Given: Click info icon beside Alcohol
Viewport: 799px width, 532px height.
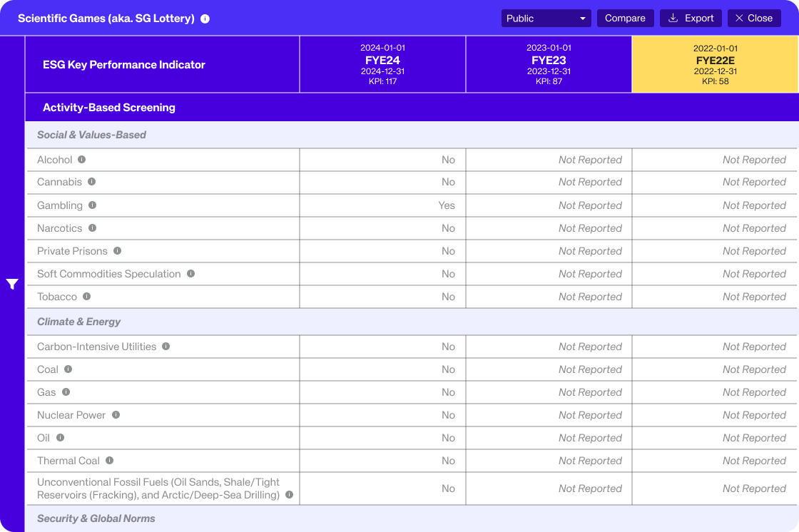Looking at the screenshot, I should pyautogui.click(x=81, y=160).
